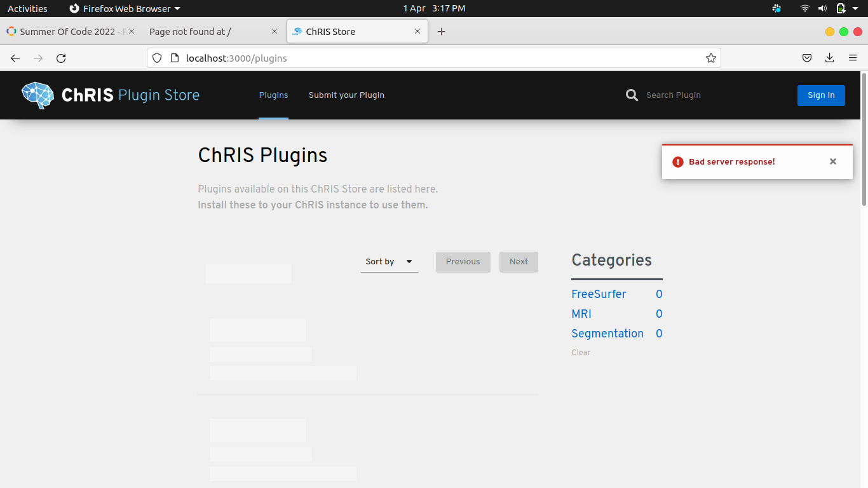Clear the category filters

point(581,352)
